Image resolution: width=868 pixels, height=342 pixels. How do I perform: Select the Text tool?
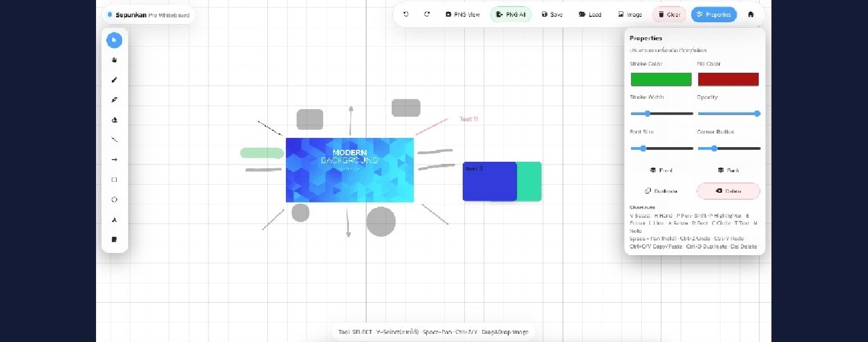[x=114, y=220]
